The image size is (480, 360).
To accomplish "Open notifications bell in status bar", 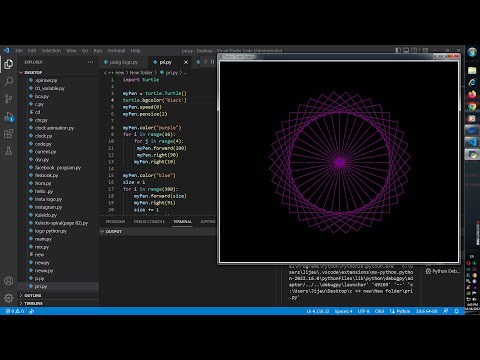I will (456, 311).
